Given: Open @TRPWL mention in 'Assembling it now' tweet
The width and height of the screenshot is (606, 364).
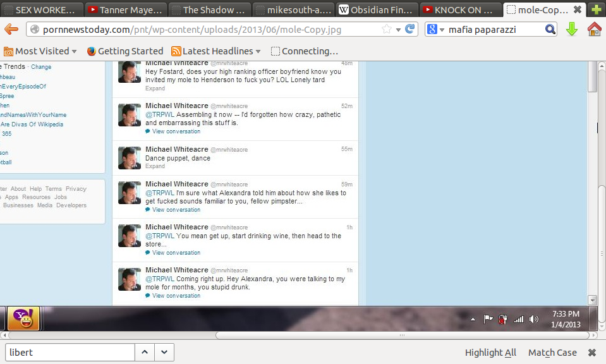Looking at the screenshot, I should pyautogui.click(x=160, y=115).
